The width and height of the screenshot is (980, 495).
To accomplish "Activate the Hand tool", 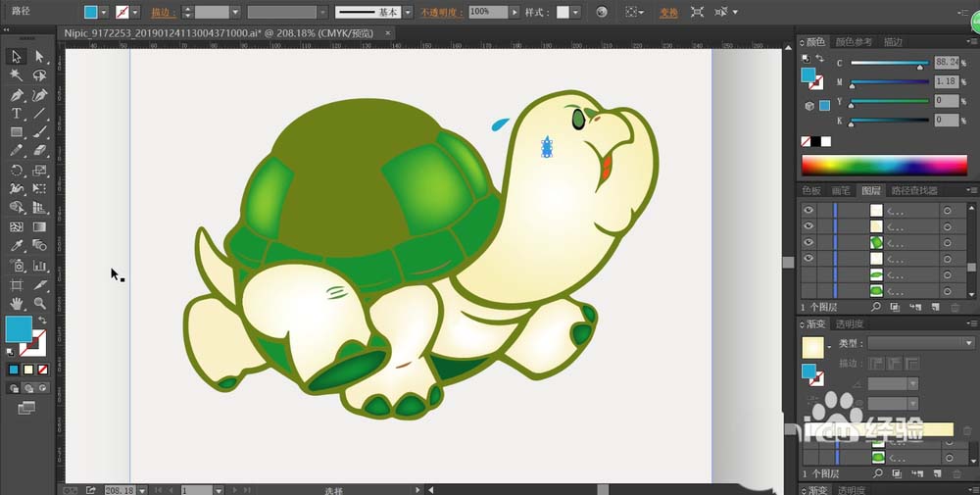I will pos(17,303).
